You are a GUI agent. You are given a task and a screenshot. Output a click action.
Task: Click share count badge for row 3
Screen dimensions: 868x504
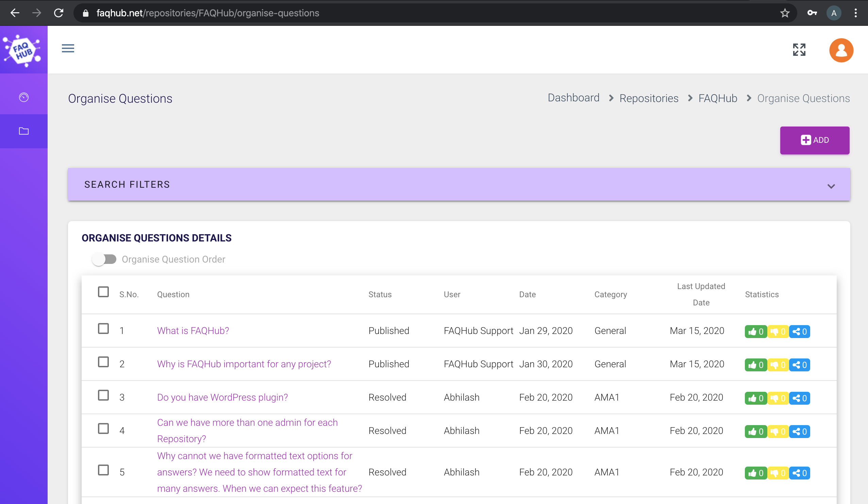pos(799,398)
